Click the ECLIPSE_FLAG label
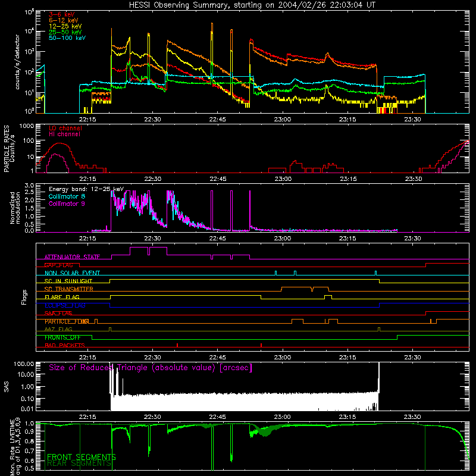The width and height of the screenshot is (476, 476). click(65, 305)
